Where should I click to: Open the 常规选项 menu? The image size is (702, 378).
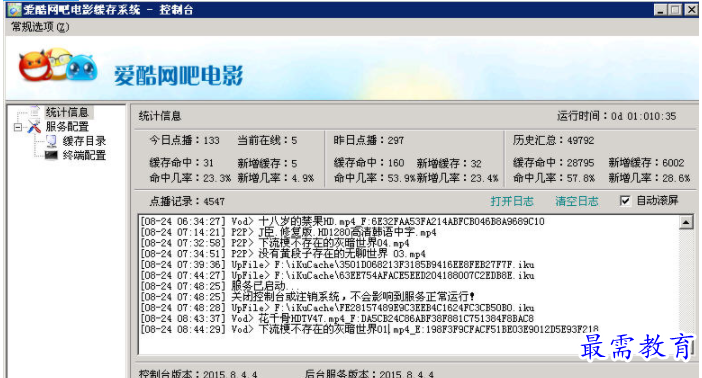coord(40,27)
